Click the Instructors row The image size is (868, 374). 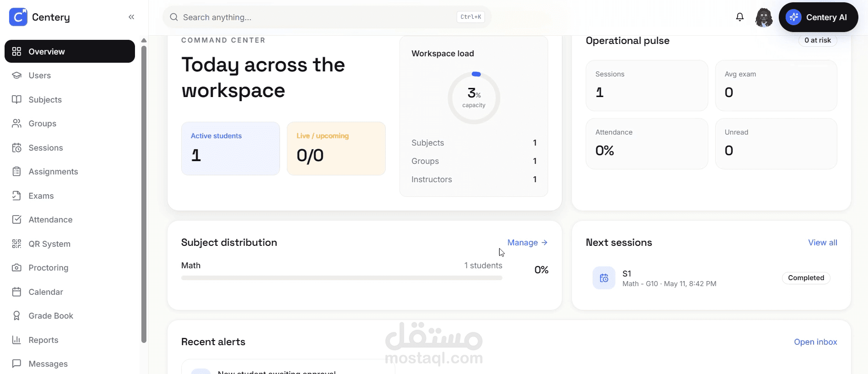474,179
